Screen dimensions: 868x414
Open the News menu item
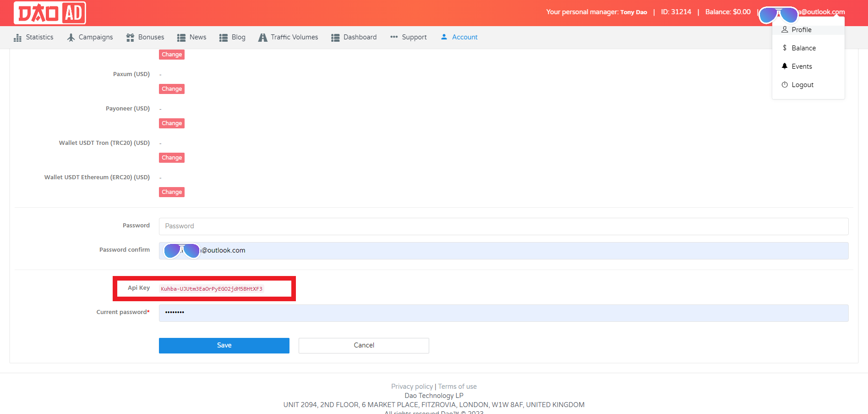point(197,37)
